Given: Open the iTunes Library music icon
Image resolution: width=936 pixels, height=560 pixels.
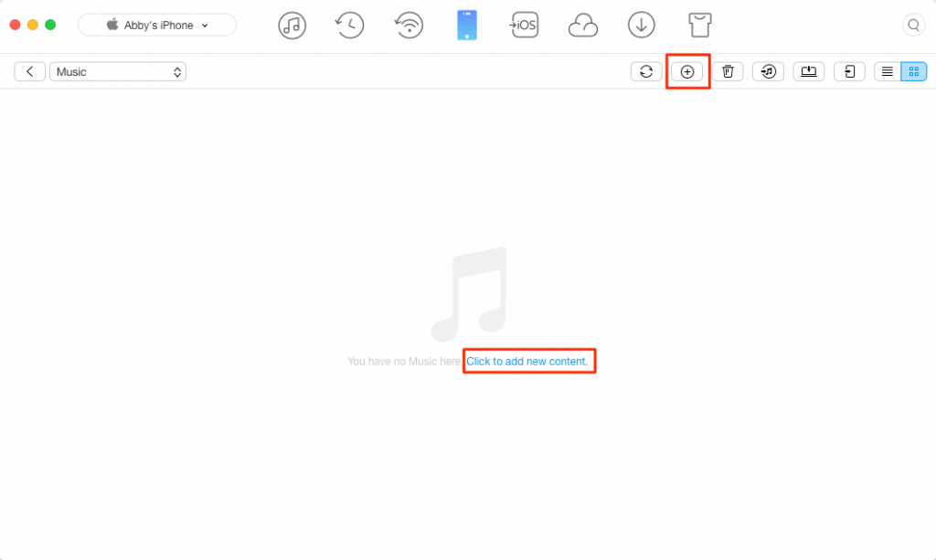Looking at the screenshot, I should (292, 25).
